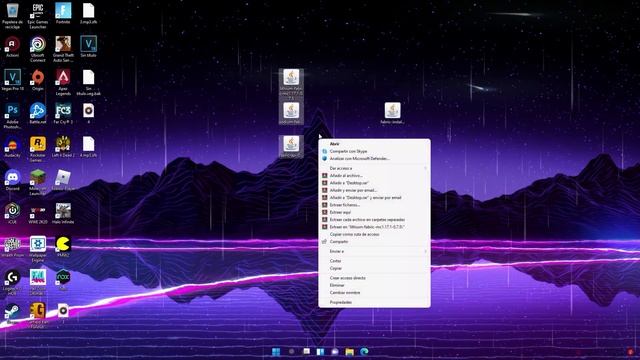640x360 pixels.
Task: Choose Añadir a "Desktop.rar" y enviar por email
Action: point(365,198)
